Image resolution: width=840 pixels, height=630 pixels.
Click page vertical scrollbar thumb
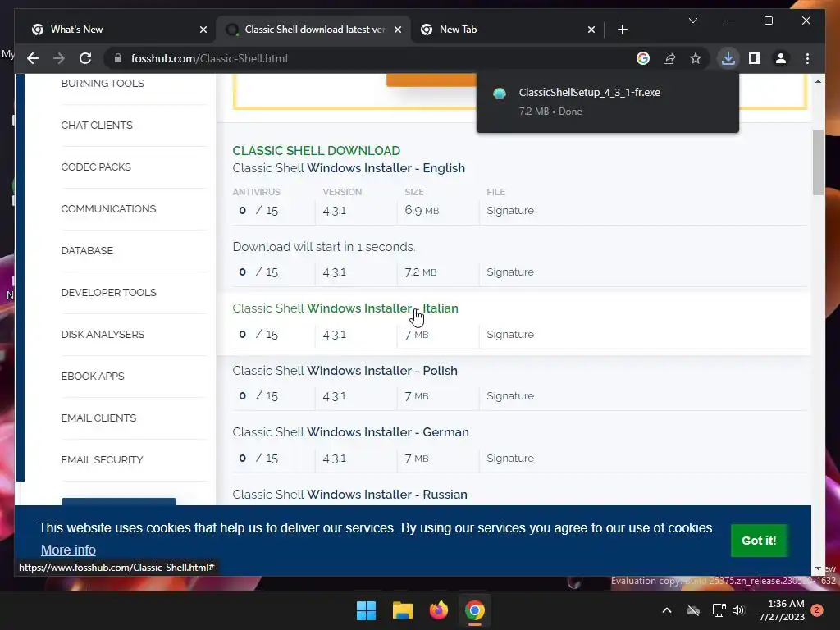pyautogui.click(x=818, y=162)
